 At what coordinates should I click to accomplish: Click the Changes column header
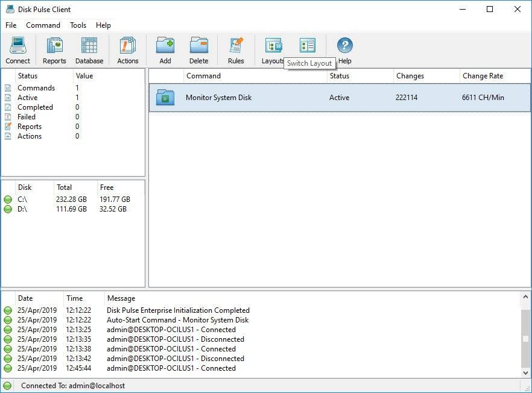tap(410, 76)
